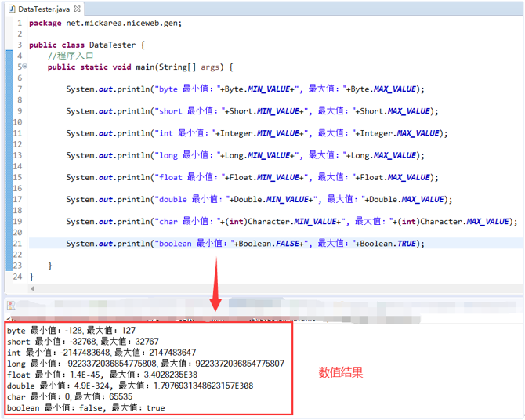The image size is (525, 420).
Task: Click console output 'char 最小值: 0, 最大值: 65535'
Action: (70, 397)
